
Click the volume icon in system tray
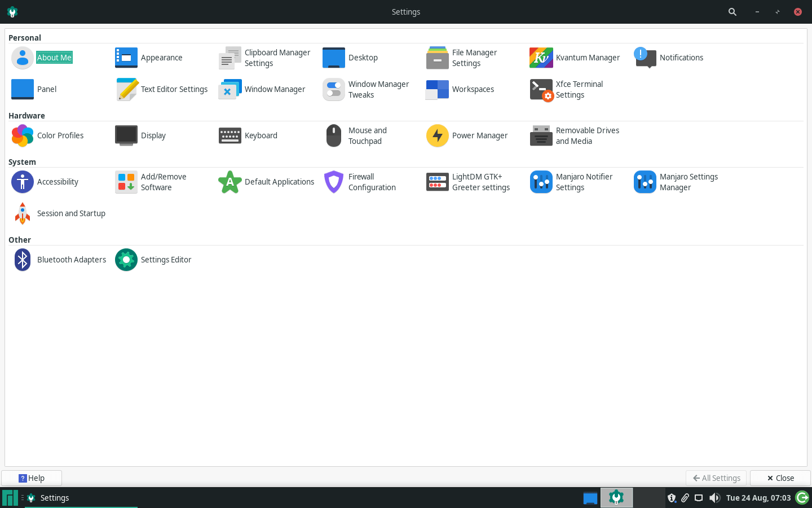point(714,498)
